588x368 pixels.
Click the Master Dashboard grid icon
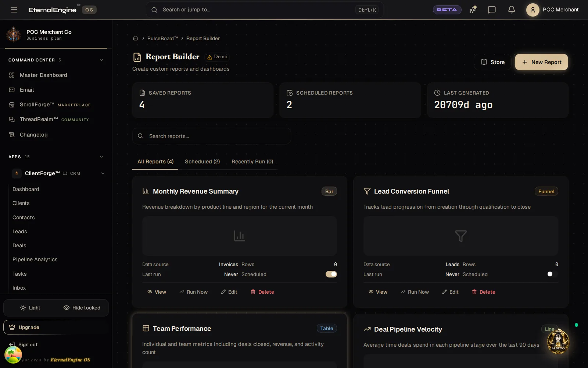tap(12, 75)
